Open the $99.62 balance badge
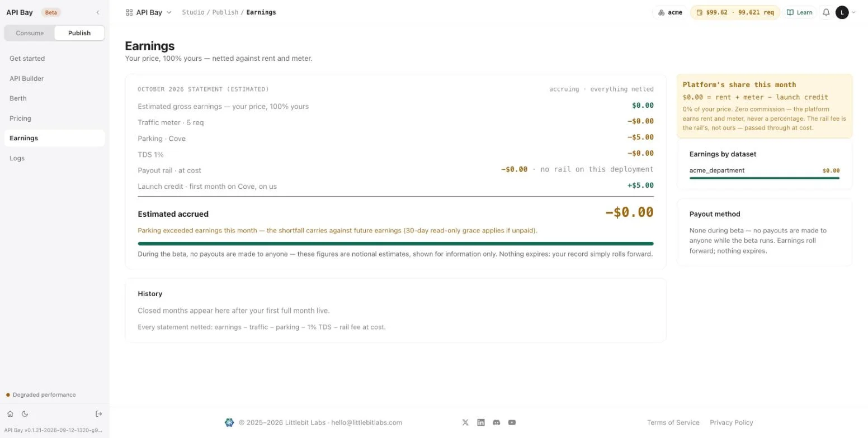This screenshot has width=868, height=438. pos(735,12)
